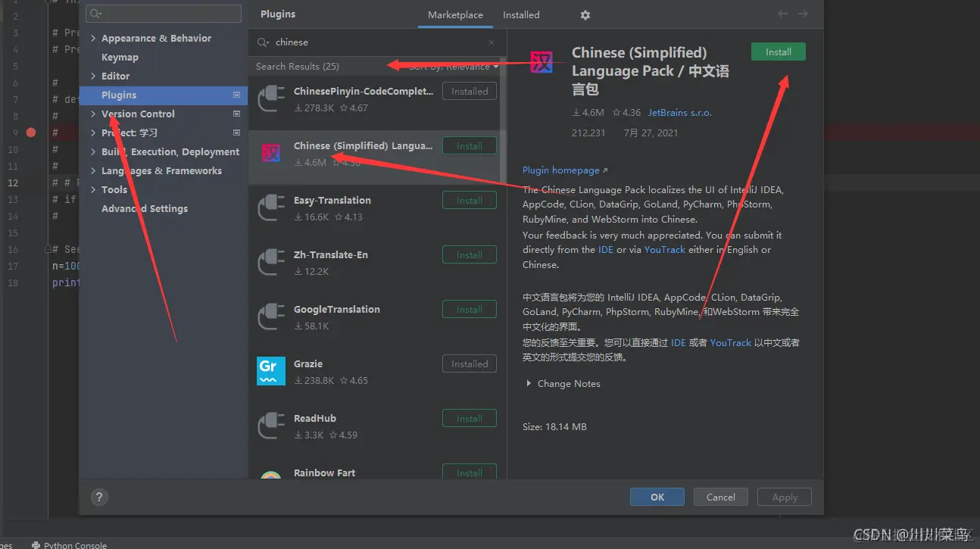Click the plugin results list scrollbar
Screen dimensions: 980x549
(x=503, y=121)
